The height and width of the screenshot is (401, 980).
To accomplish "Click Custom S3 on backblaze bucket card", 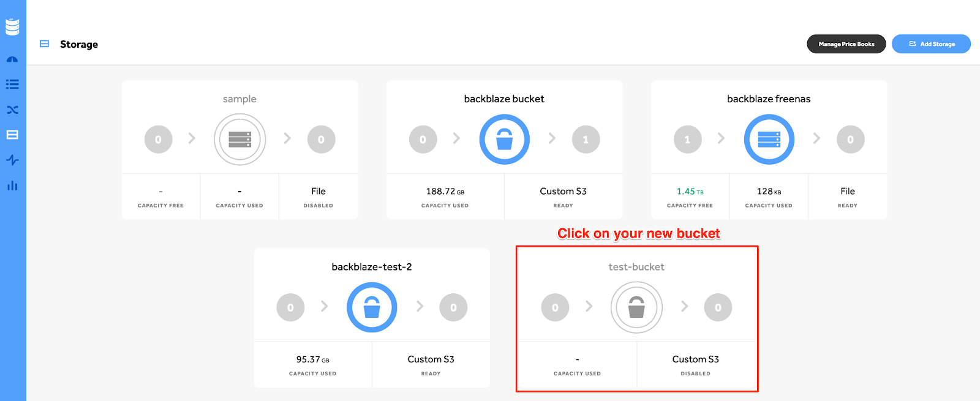I will coord(563,192).
